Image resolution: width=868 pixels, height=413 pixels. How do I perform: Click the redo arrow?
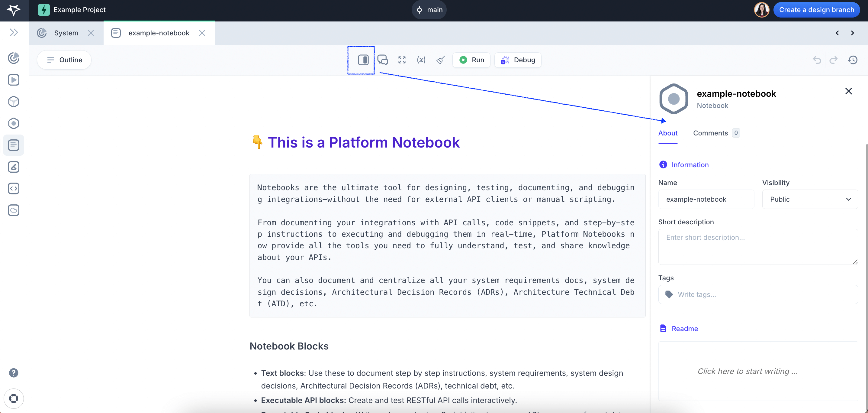pos(834,60)
